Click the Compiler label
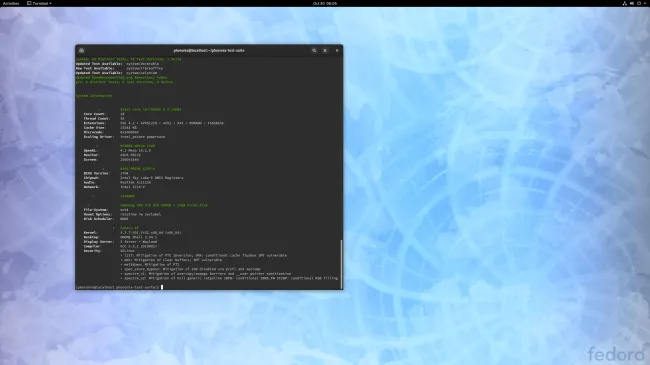Viewport: 650px width, 365px height. [x=92, y=246]
